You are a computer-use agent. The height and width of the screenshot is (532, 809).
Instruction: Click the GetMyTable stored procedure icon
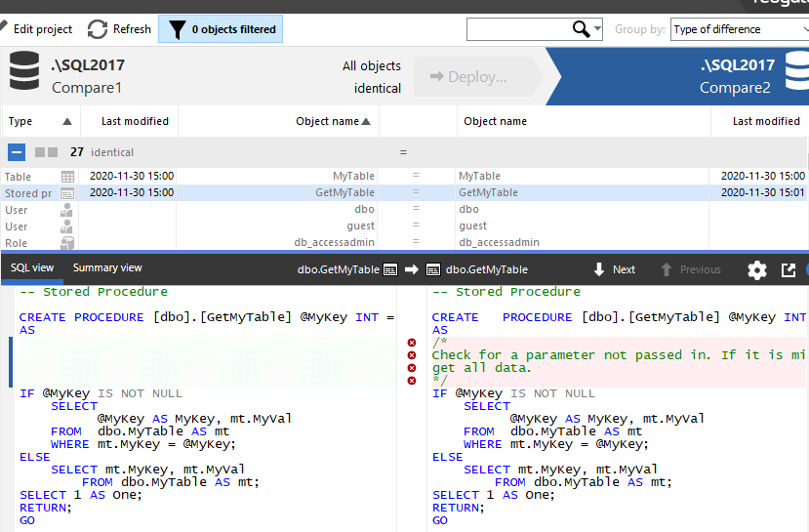67,193
